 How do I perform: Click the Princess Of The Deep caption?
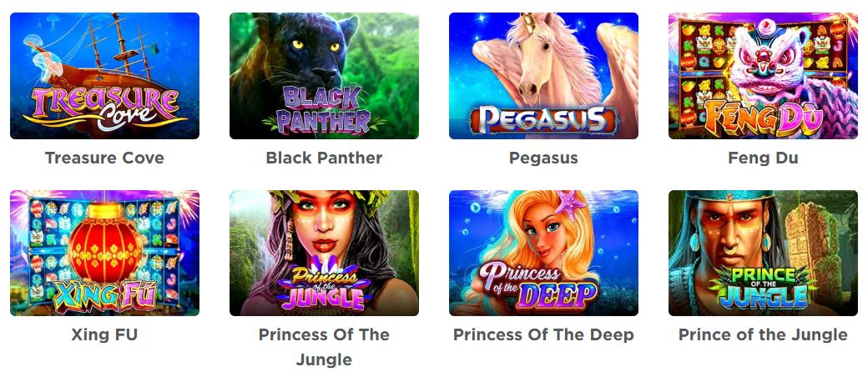tap(543, 335)
